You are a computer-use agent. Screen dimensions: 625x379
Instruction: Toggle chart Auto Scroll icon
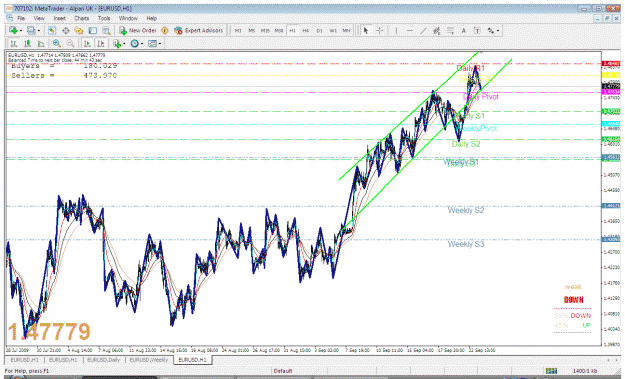(x=87, y=43)
